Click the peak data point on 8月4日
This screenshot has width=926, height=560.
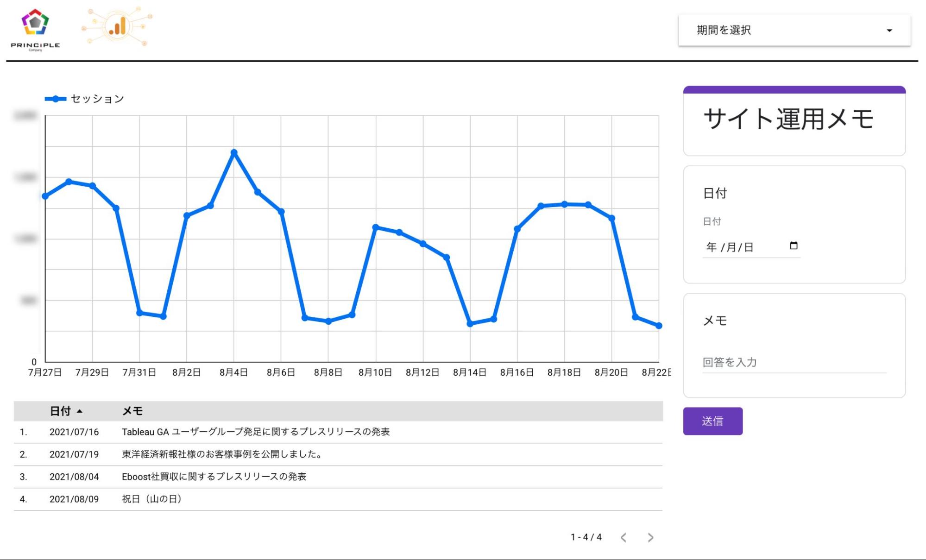234,152
